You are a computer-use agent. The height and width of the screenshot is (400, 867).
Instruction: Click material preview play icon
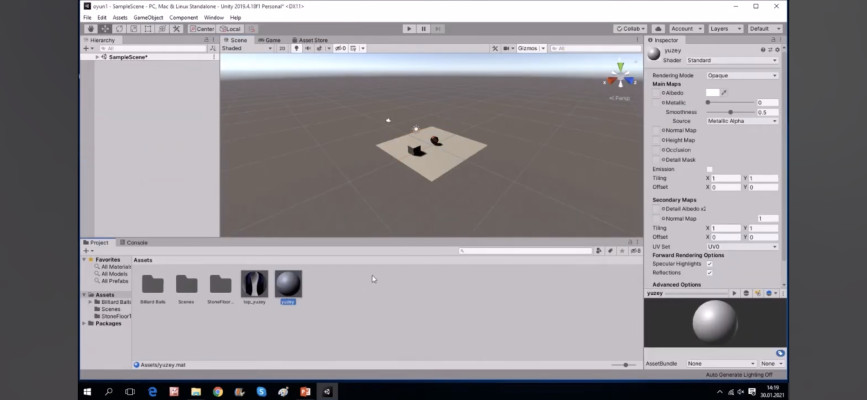pos(734,293)
